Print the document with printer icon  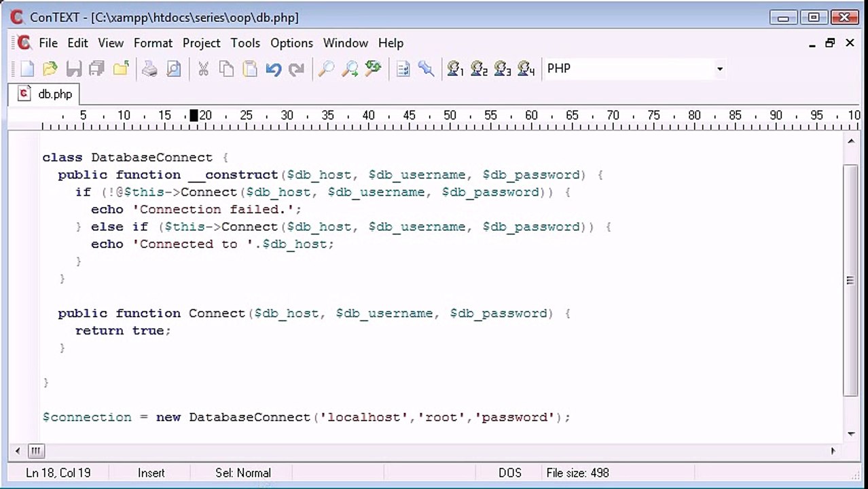(150, 69)
